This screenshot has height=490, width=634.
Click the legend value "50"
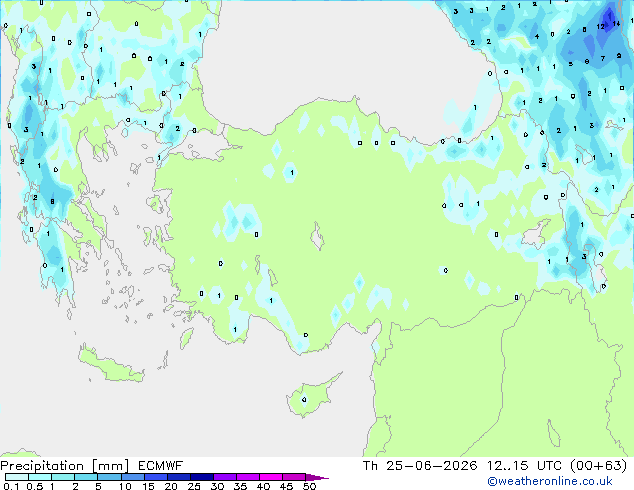click(x=309, y=486)
